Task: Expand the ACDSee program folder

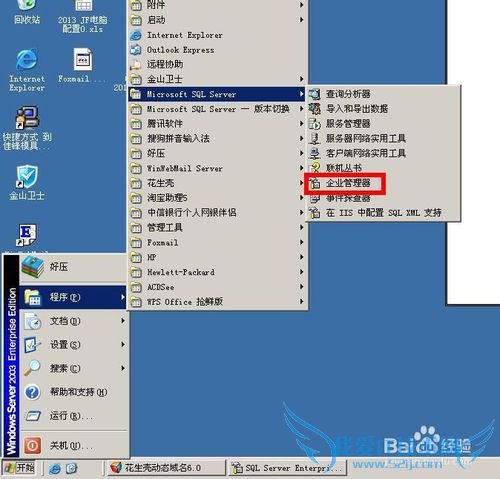Action: coord(218,287)
